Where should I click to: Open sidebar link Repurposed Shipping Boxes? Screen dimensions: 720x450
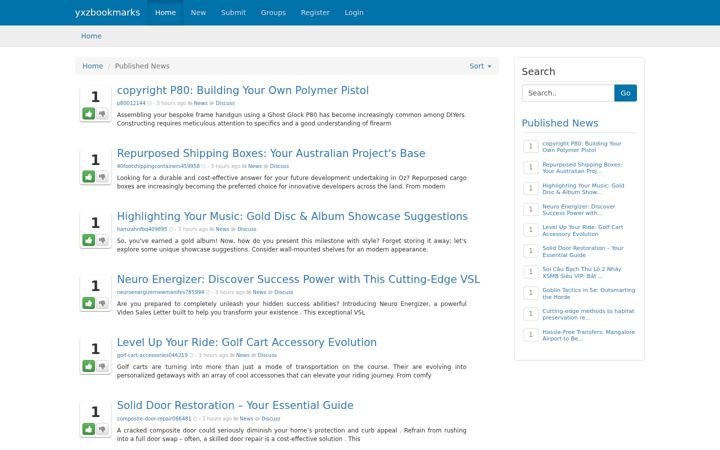click(x=582, y=168)
